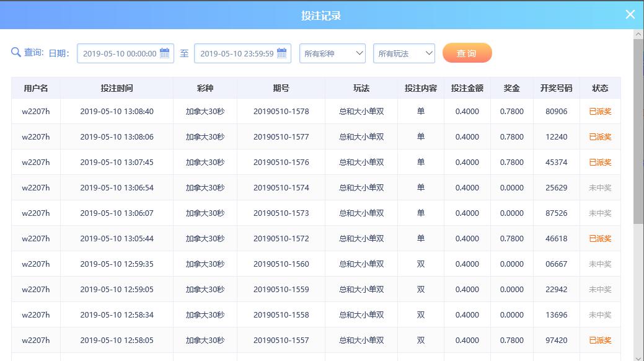Screen dimensions: 644x361
Task: Click the end date calendar icon
Action: pyautogui.click(x=282, y=53)
